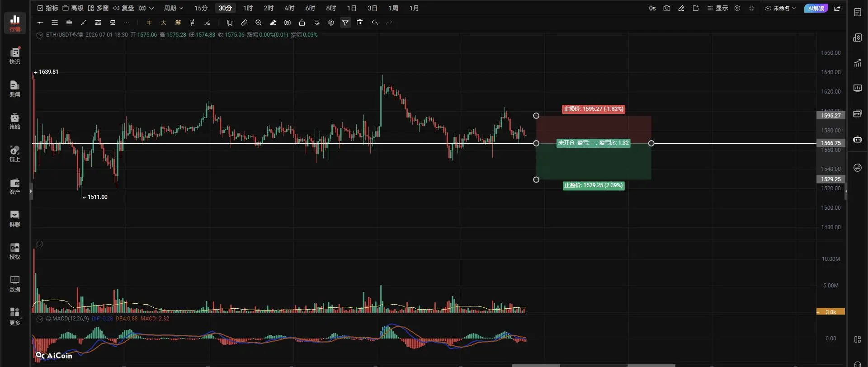Viewport: 868px width, 367px height.
Task: Click the exit fullscreen shrink icon
Action: pos(752,8)
